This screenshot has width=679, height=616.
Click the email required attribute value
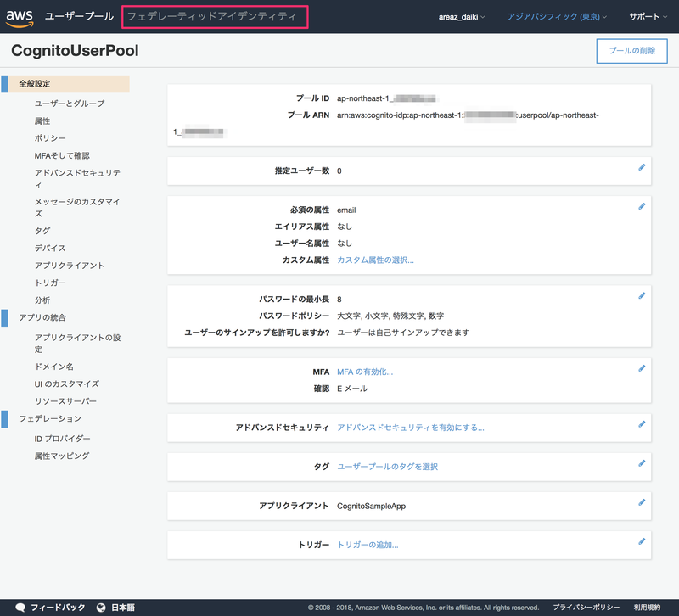tap(346, 210)
